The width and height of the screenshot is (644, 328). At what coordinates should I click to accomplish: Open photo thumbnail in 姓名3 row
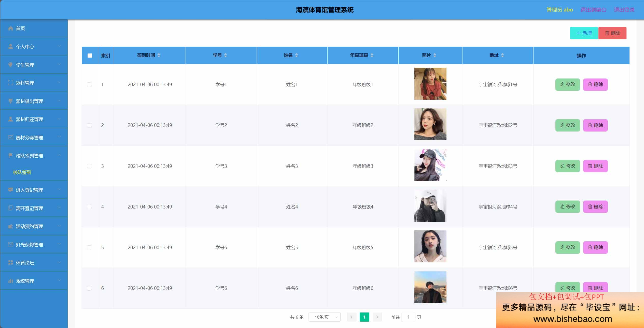(x=430, y=165)
